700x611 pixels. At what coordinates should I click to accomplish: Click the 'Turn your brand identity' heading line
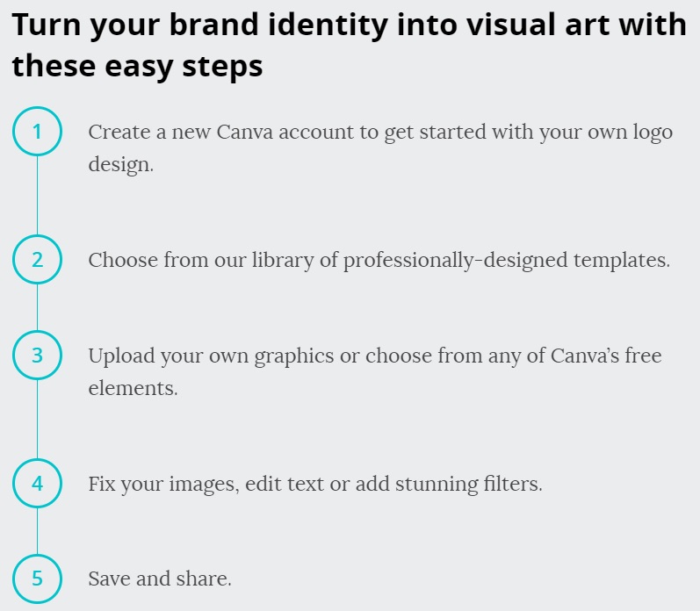[349, 25]
